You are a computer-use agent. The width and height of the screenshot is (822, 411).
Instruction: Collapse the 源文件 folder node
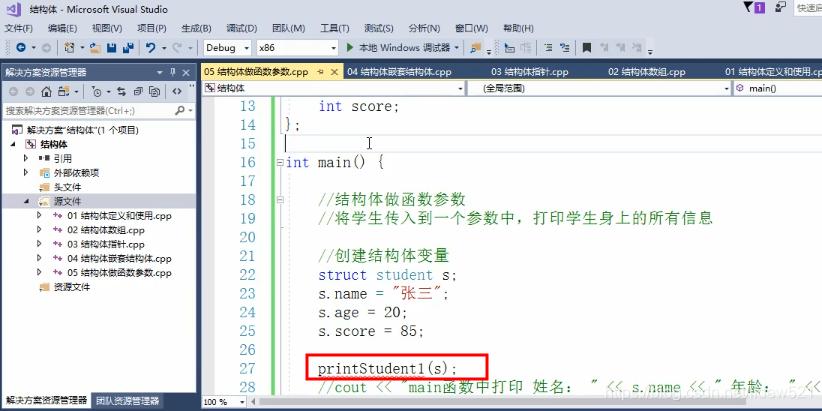(x=26, y=201)
